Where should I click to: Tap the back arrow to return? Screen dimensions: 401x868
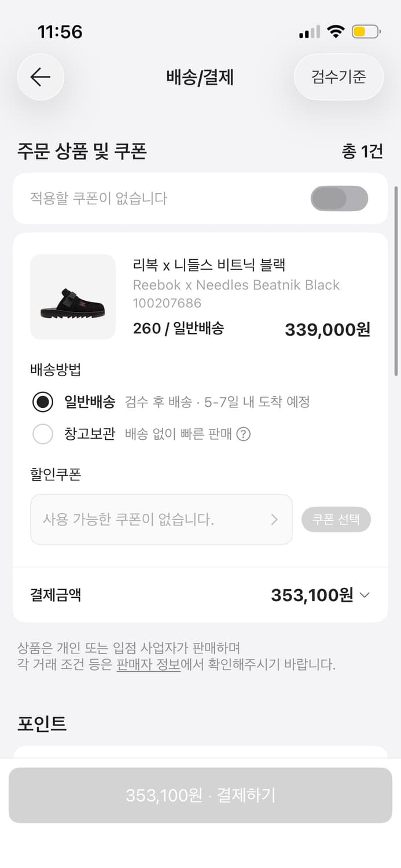(x=40, y=77)
